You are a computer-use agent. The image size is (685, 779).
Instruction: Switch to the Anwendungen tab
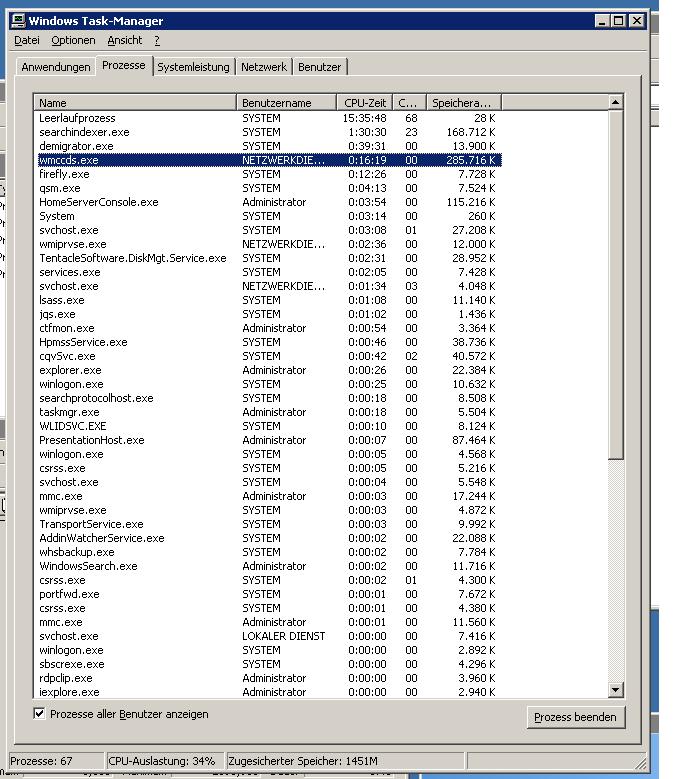click(x=56, y=67)
